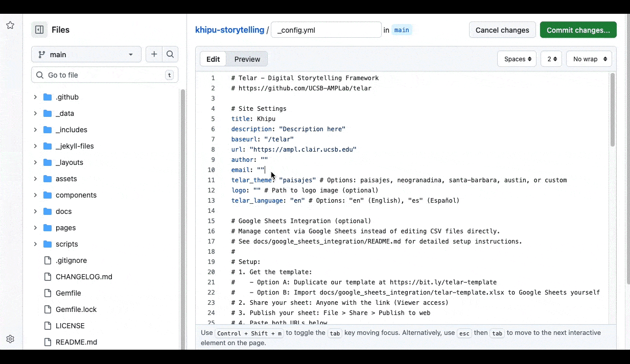Image resolution: width=630 pixels, height=364 pixels.
Task: Click the _config.yml filename field
Action: click(x=326, y=30)
